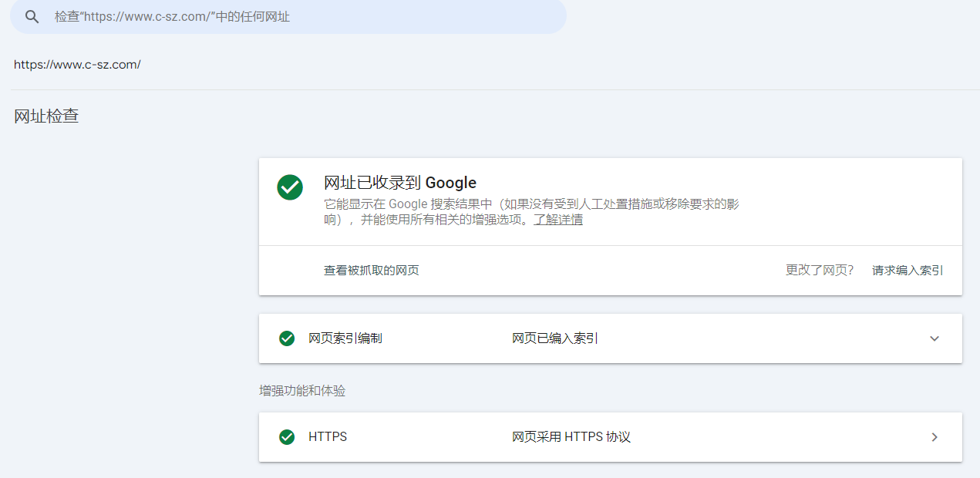Open HTTPS details with right chevron
Viewport: 980px width, 478px height.
pos(935,437)
